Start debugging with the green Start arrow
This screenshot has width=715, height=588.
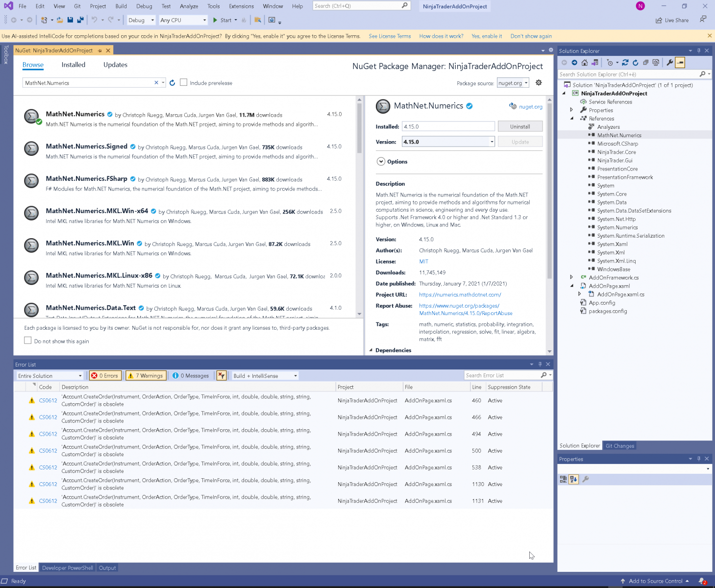click(x=215, y=20)
